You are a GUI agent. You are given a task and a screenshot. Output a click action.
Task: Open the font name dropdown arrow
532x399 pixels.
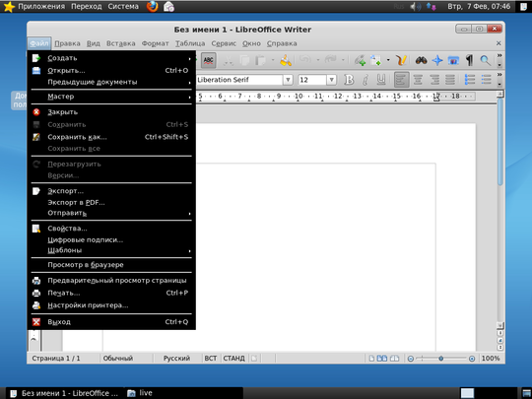coord(288,80)
